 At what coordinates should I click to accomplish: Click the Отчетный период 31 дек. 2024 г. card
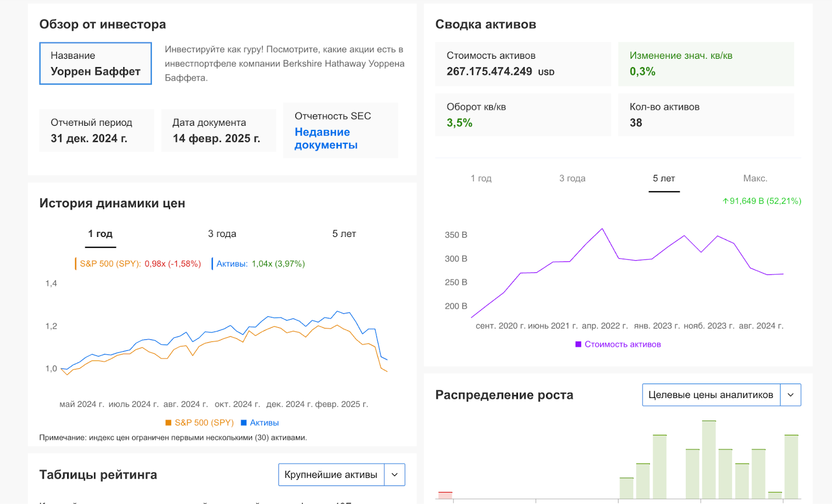97,130
